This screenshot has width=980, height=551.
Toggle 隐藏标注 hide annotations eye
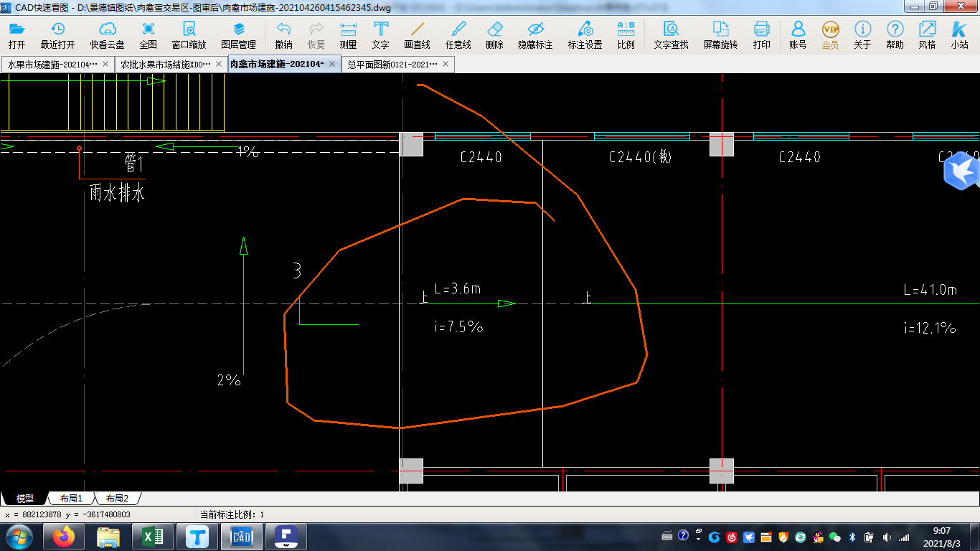pyautogui.click(x=535, y=34)
